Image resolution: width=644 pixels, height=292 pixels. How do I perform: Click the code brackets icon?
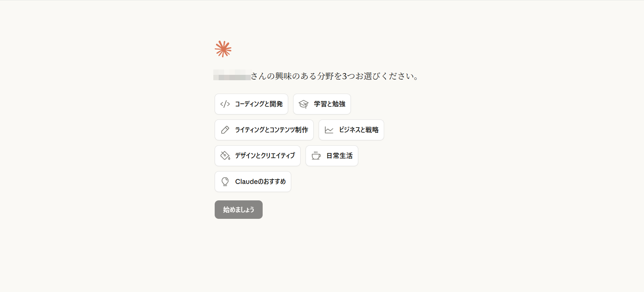225,104
